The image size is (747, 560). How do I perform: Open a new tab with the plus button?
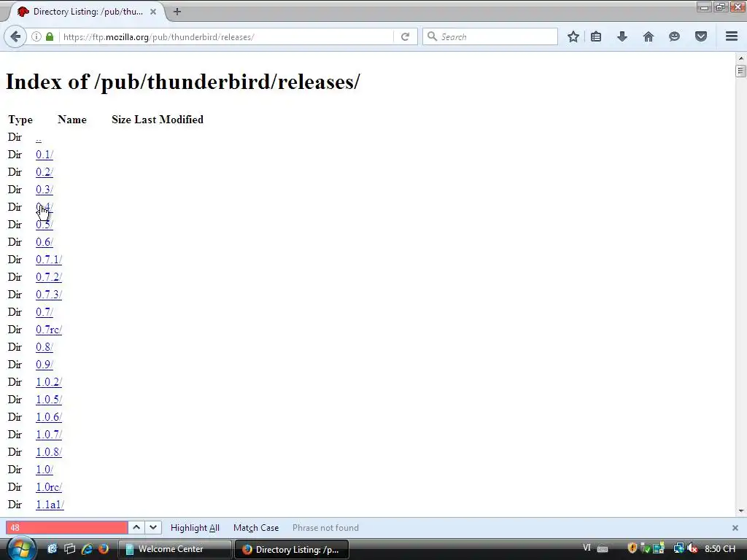tap(177, 12)
